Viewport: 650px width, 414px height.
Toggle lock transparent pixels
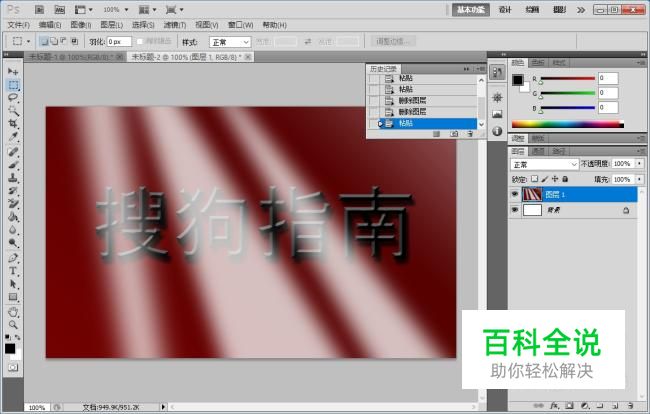535,179
